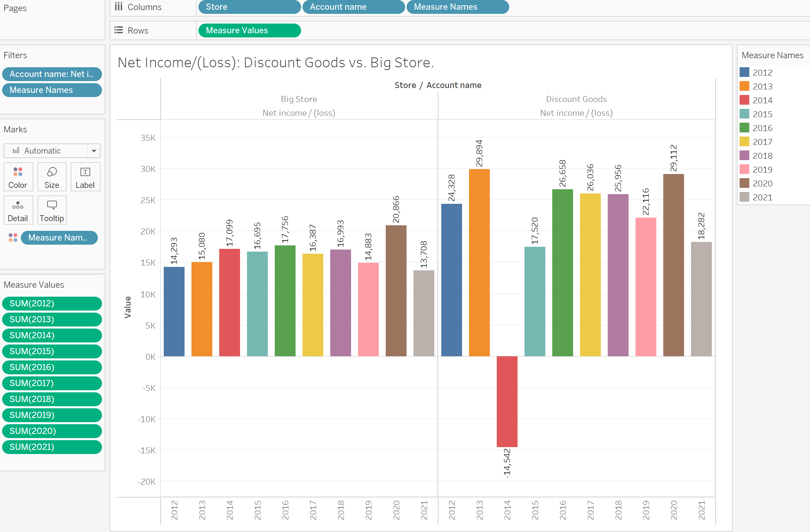
Task: Select the SUM(2012) pill under Measure Values
Action: [51, 303]
